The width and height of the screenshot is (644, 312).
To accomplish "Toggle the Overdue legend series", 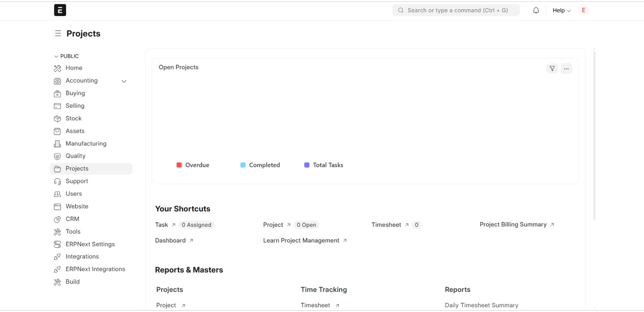I will [x=193, y=165].
